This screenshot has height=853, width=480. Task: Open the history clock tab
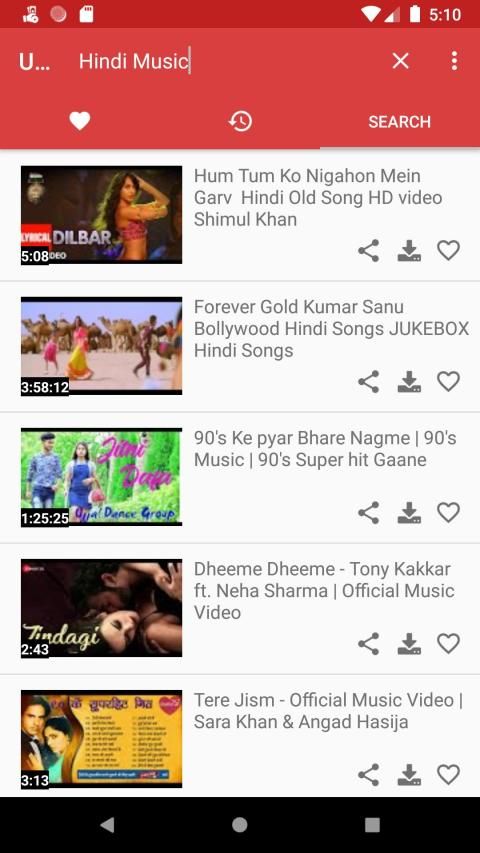click(x=240, y=121)
